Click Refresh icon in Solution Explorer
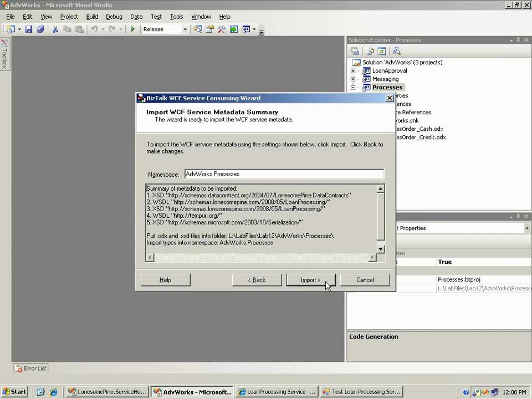The height and width of the screenshot is (399, 532). (x=382, y=51)
